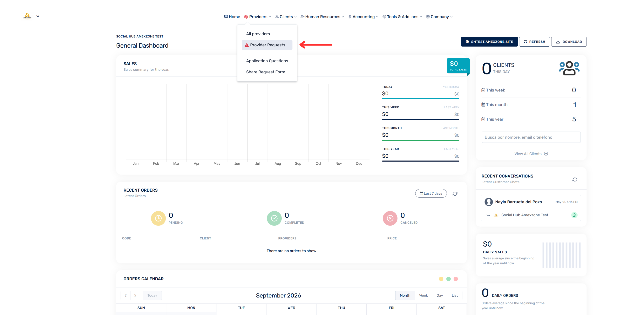Expand the Company chevron arrow
Viewport: 644px width, 322px height.
click(451, 17)
